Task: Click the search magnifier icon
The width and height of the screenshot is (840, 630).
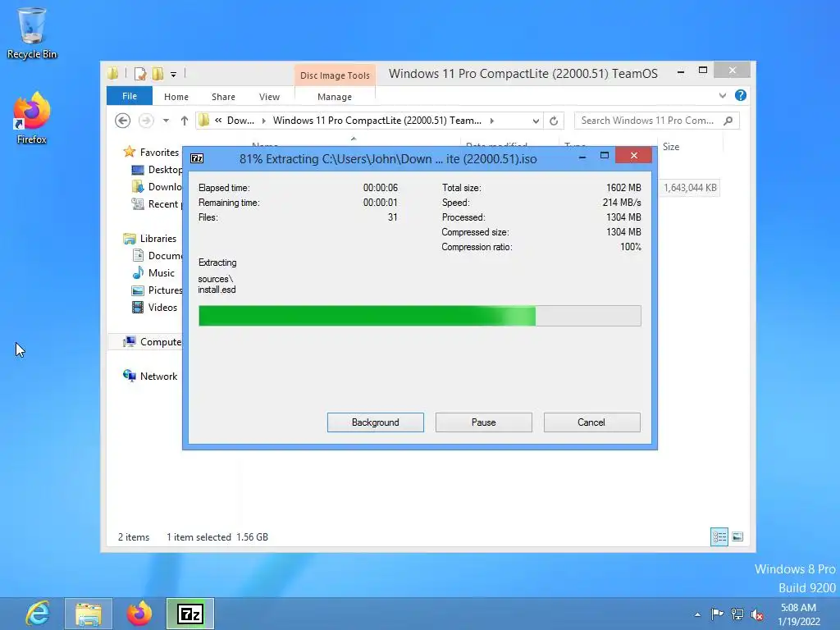Action: (728, 121)
